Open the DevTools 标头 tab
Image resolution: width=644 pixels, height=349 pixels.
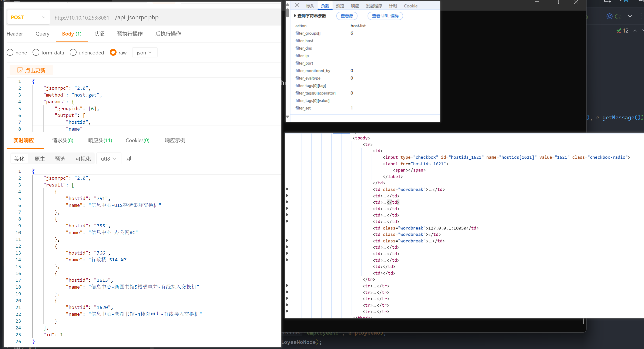click(x=310, y=6)
